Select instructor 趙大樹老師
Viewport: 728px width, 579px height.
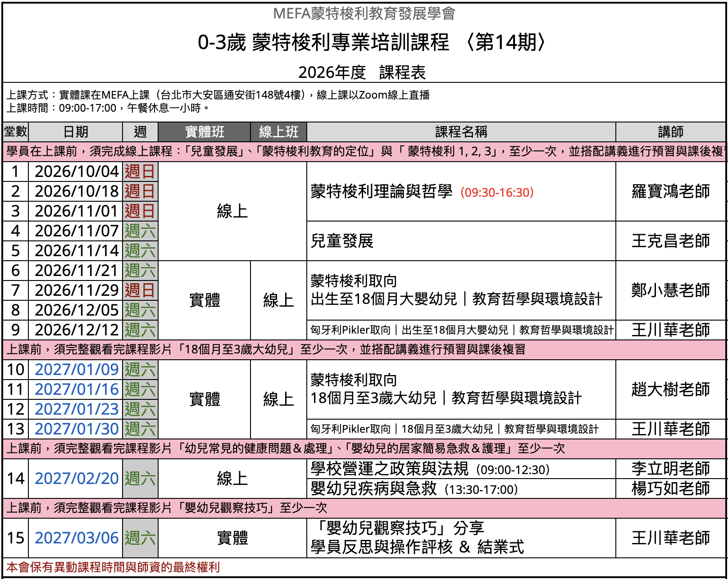coord(670,389)
